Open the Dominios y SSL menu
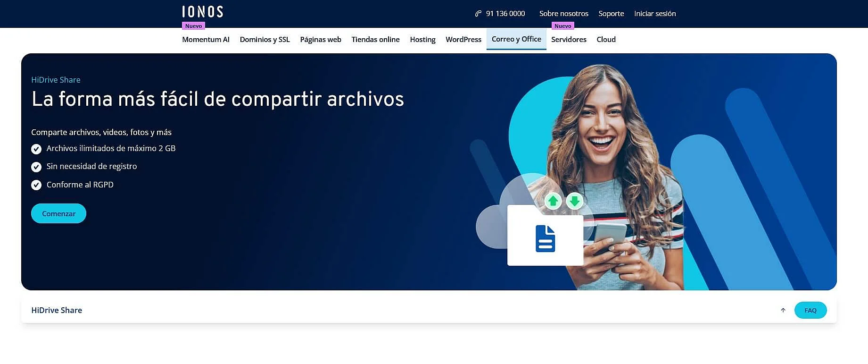The width and height of the screenshot is (868, 364). 265,40
